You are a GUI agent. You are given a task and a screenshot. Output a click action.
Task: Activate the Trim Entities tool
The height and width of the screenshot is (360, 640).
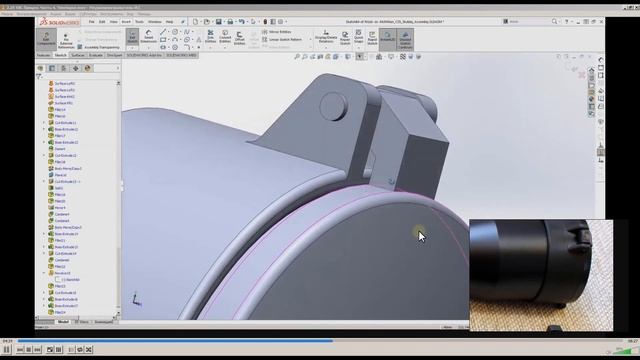(211, 36)
